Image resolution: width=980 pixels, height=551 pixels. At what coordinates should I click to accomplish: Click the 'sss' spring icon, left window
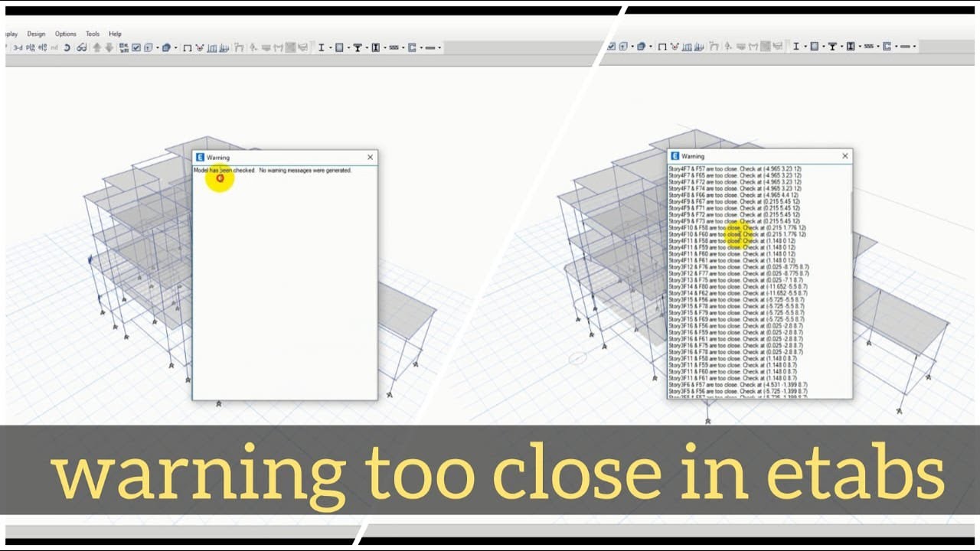click(x=394, y=47)
